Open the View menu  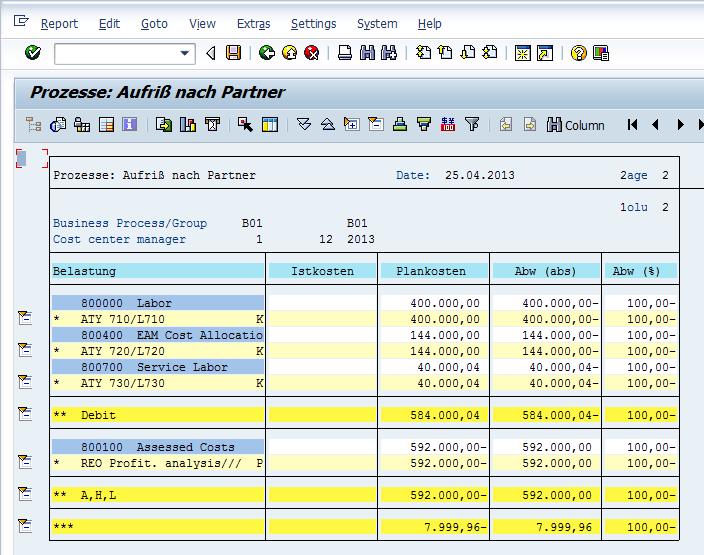(x=202, y=23)
